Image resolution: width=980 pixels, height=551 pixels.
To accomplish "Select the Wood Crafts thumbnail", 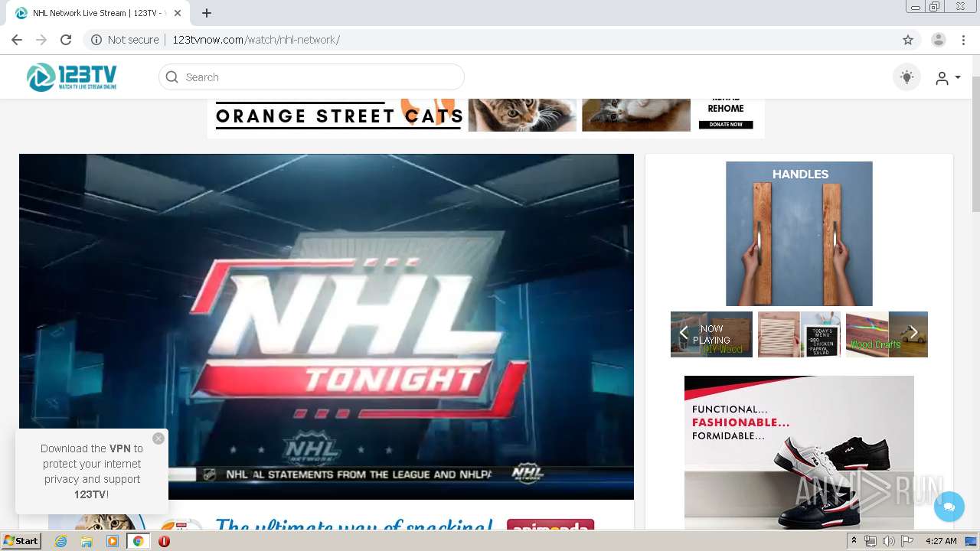I will (887, 334).
